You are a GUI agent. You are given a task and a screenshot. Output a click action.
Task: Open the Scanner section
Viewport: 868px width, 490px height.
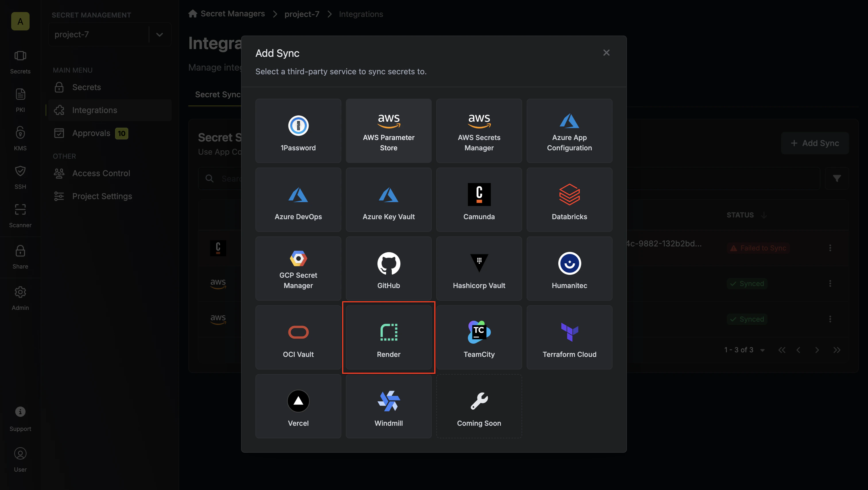tap(20, 216)
